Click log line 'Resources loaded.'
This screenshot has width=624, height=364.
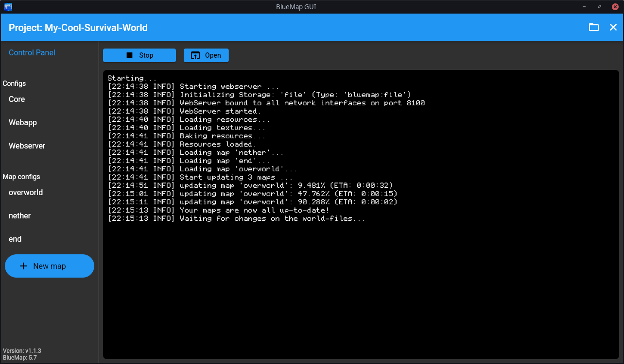click(x=182, y=144)
